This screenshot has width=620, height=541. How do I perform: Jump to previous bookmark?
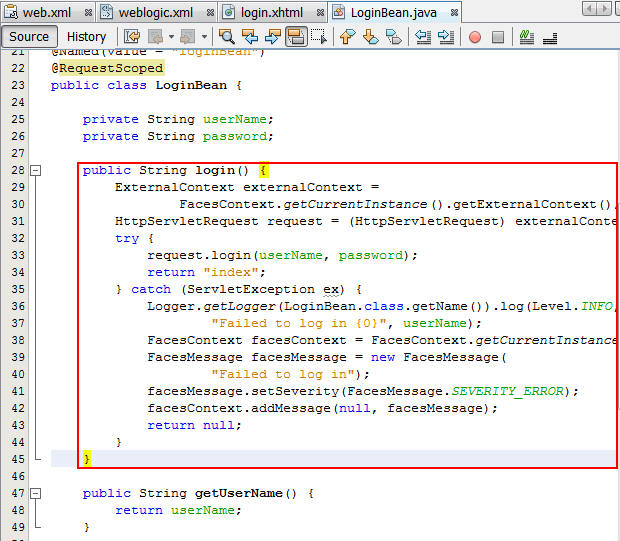(x=348, y=37)
